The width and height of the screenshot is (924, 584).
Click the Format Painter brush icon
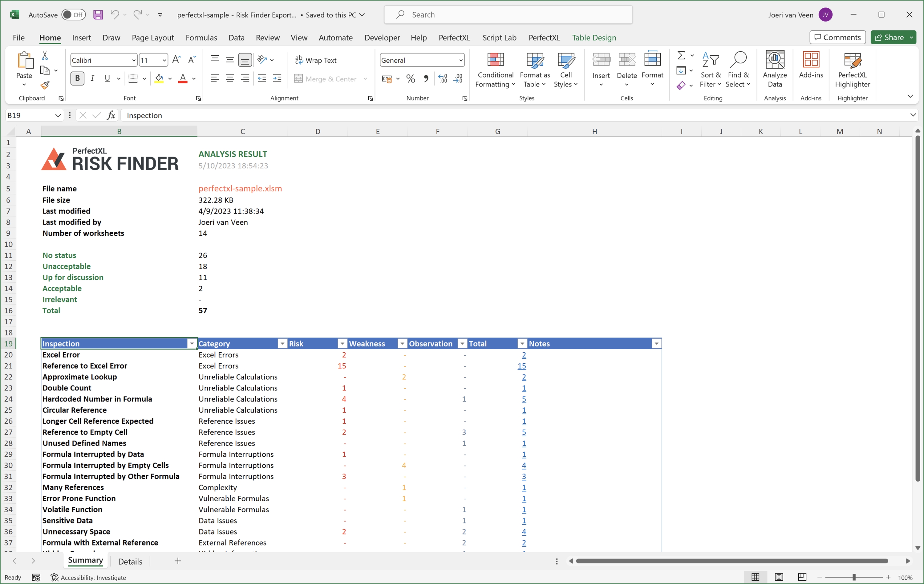tap(45, 85)
